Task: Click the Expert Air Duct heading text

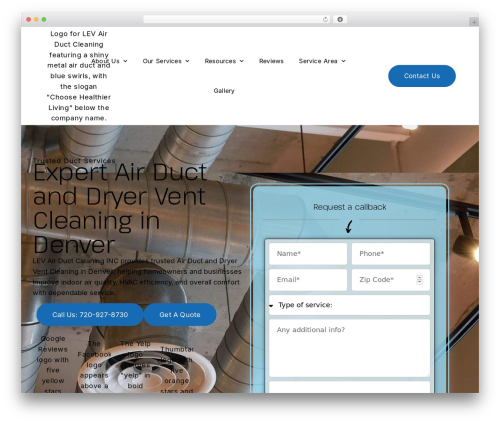Action: click(x=120, y=208)
